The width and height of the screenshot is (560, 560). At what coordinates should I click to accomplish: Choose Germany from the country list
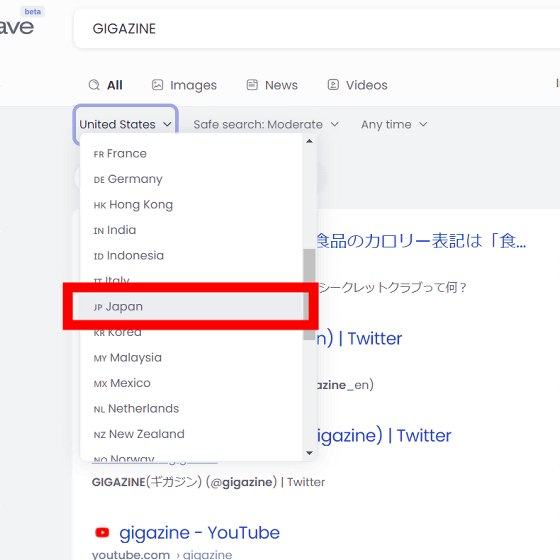191,179
